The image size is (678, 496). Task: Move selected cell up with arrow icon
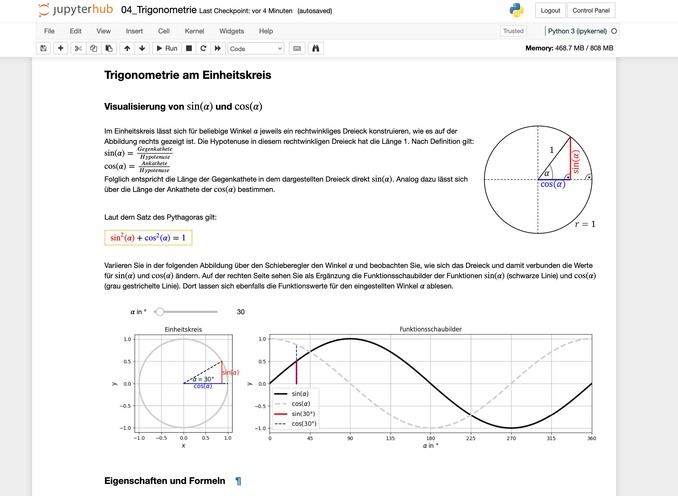click(127, 48)
